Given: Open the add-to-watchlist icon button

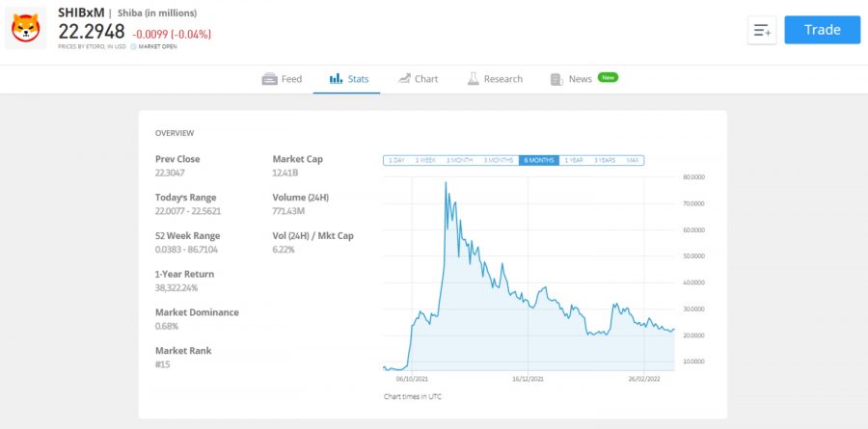Looking at the screenshot, I should 762,30.
